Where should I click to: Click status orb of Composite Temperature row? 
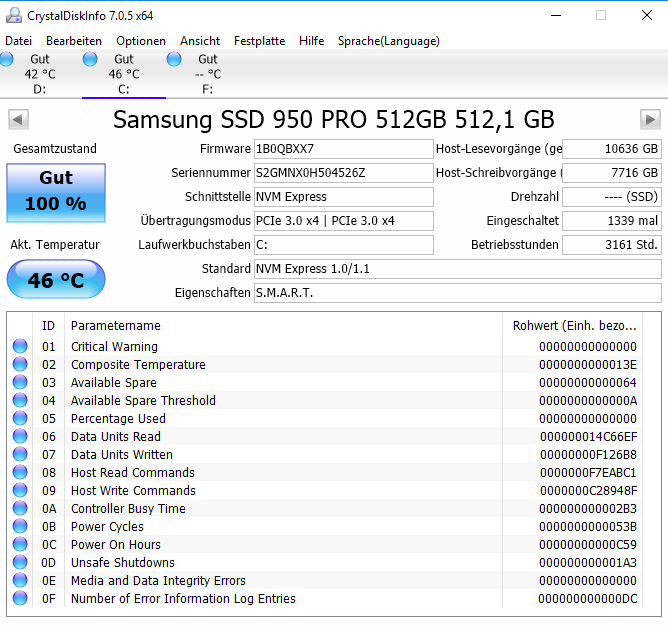tap(20, 364)
